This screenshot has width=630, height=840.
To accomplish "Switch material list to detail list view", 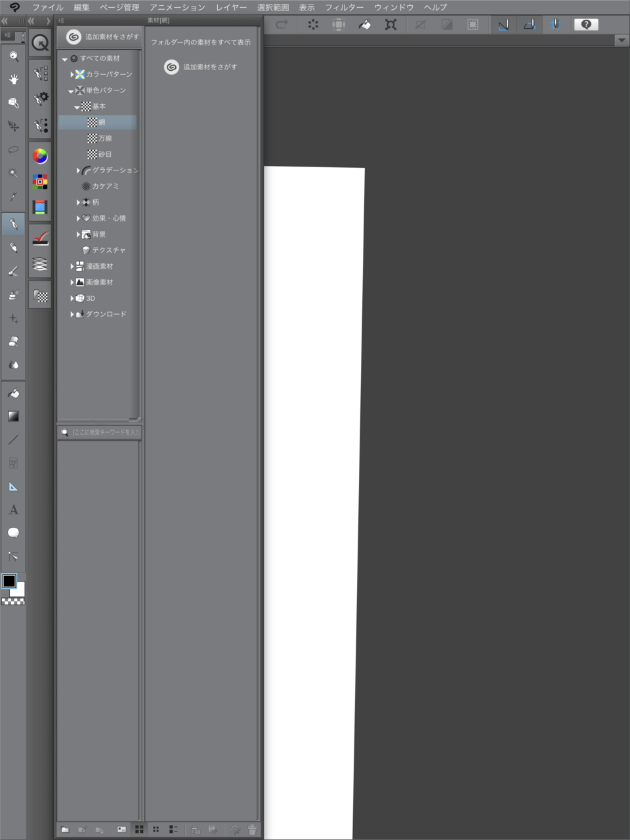I will click(x=173, y=830).
